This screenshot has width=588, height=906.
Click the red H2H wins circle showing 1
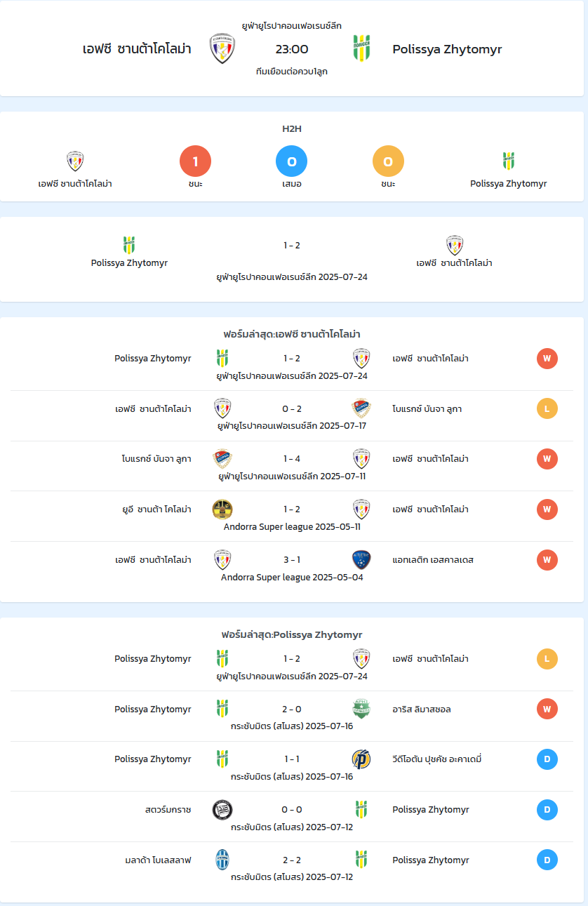click(x=196, y=161)
